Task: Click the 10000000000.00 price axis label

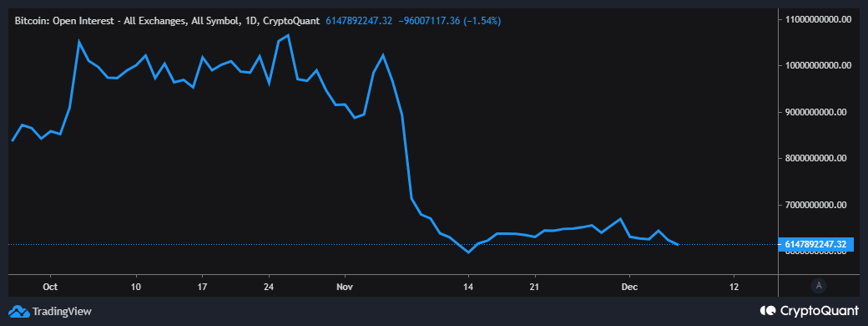Action: 817,65
